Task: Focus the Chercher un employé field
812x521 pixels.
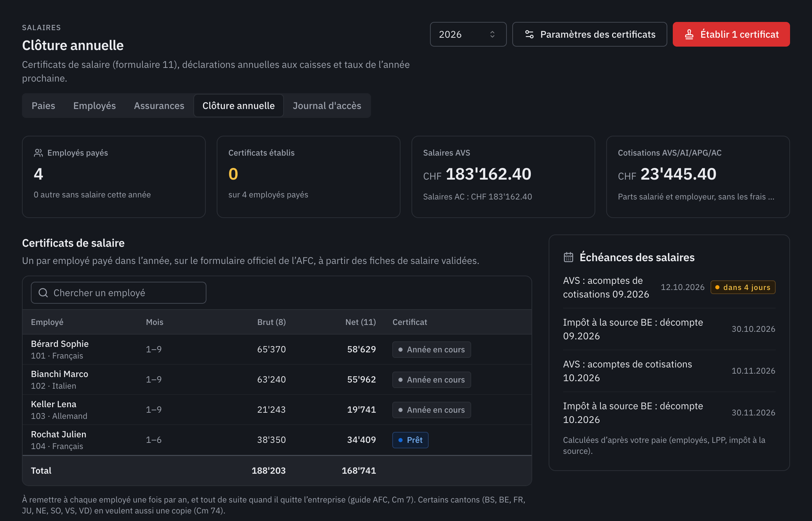Action: 118,293
